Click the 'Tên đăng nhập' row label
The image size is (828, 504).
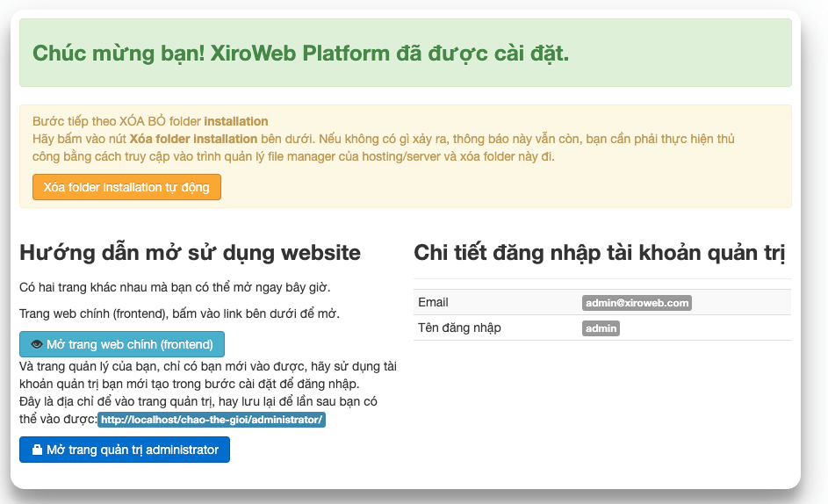(459, 328)
